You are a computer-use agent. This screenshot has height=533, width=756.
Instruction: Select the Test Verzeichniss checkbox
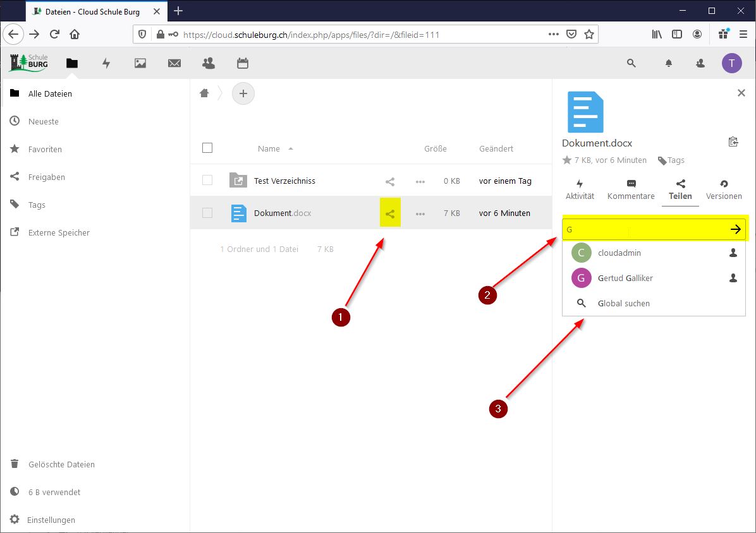[207, 181]
